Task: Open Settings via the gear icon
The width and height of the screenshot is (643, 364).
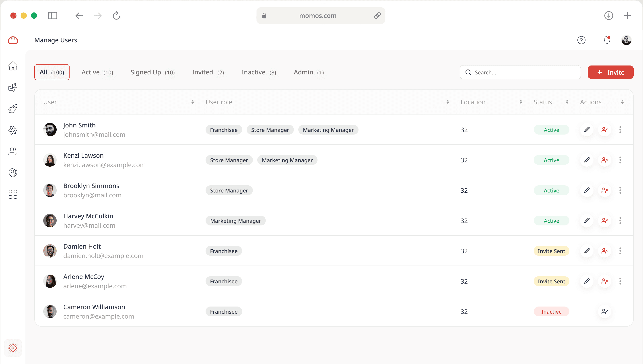Action: pyautogui.click(x=13, y=348)
